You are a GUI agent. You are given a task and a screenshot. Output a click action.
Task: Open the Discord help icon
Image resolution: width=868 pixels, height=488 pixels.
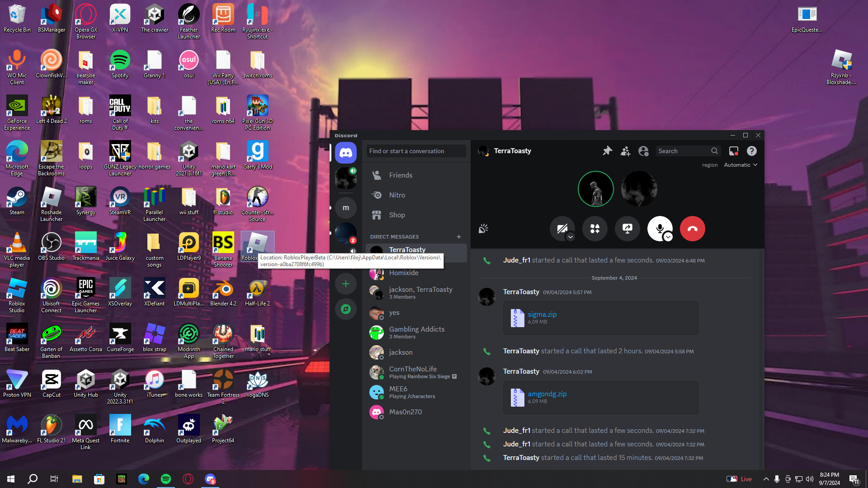[x=751, y=151]
